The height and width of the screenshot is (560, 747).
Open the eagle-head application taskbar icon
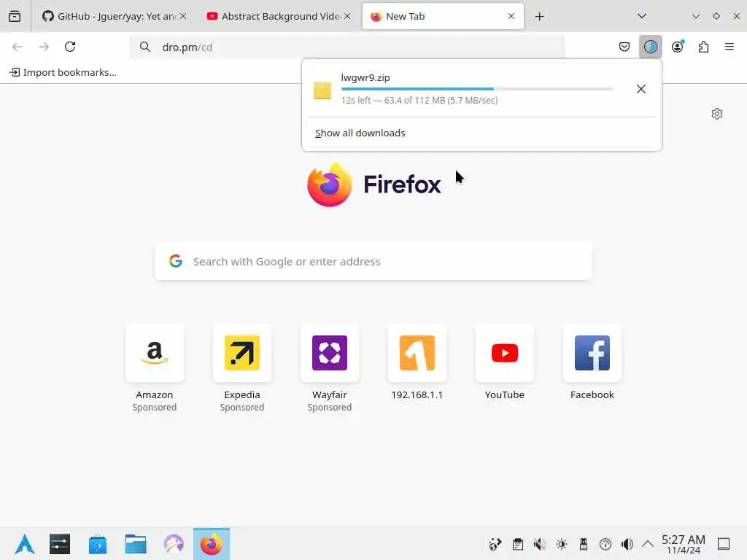point(174,544)
